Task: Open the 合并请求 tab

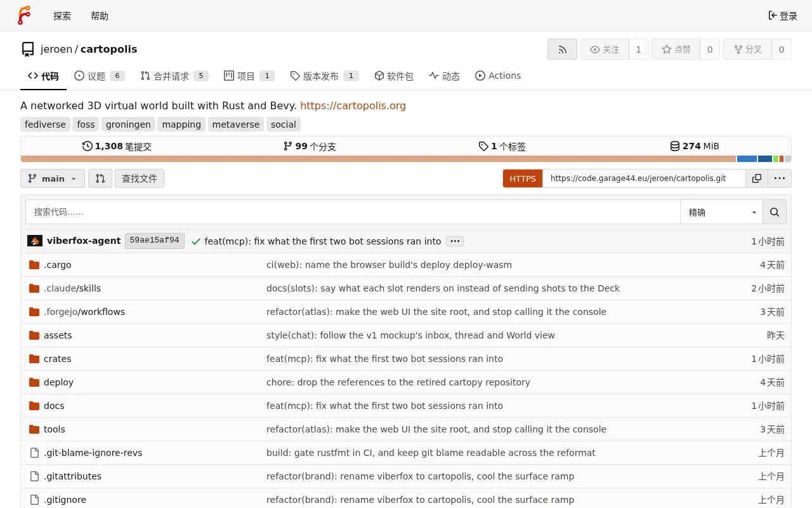Action: 174,76
